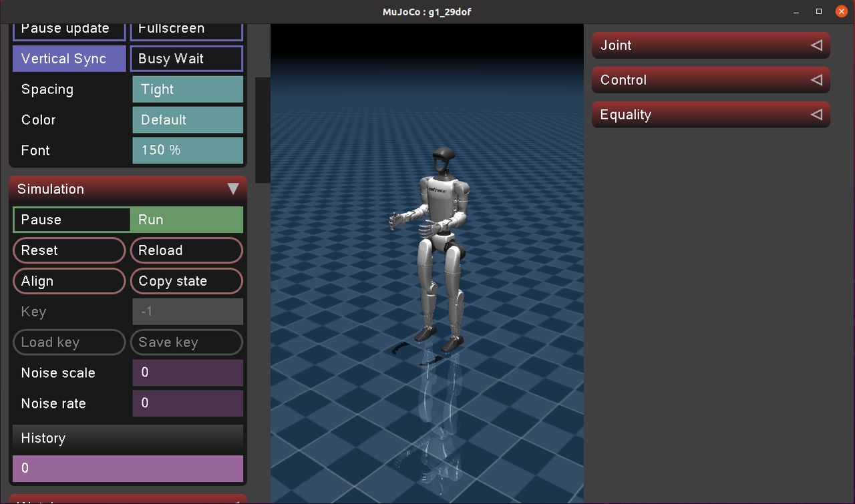Screen dimensions: 855x504
Task: Click the Align button
Action: [69, 281]
